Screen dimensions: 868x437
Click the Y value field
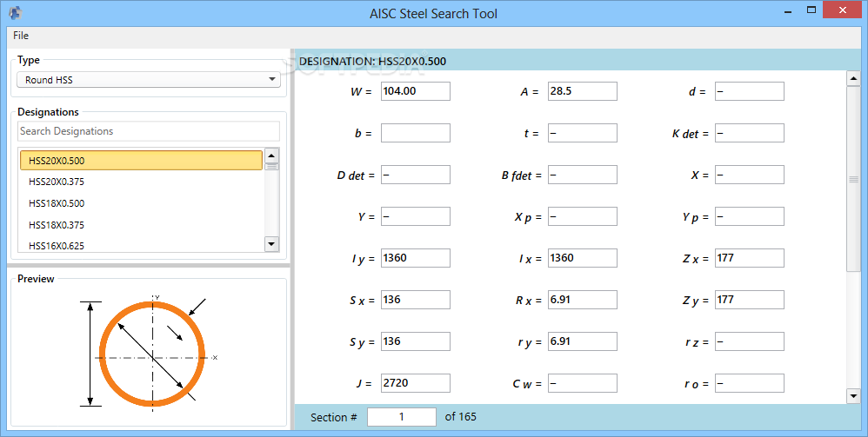click(415, 216)
